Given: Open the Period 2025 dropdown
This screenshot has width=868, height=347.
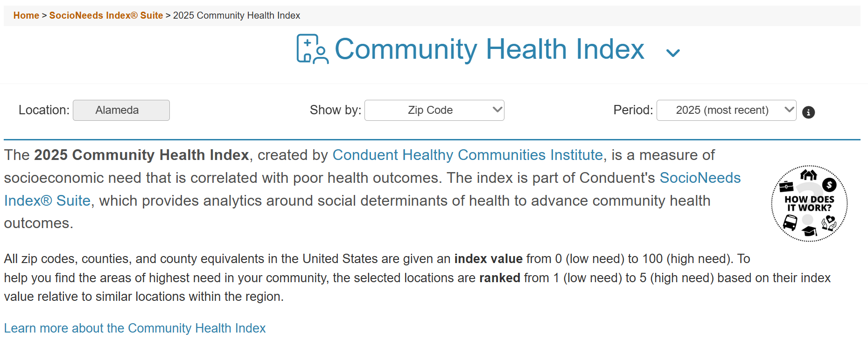Looking at the screenshot, I should 726,111.
